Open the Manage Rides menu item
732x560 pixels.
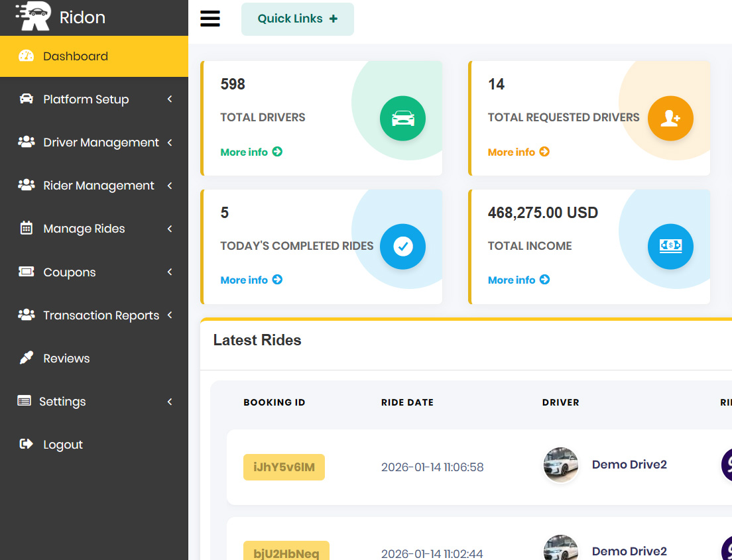(84, 228)
